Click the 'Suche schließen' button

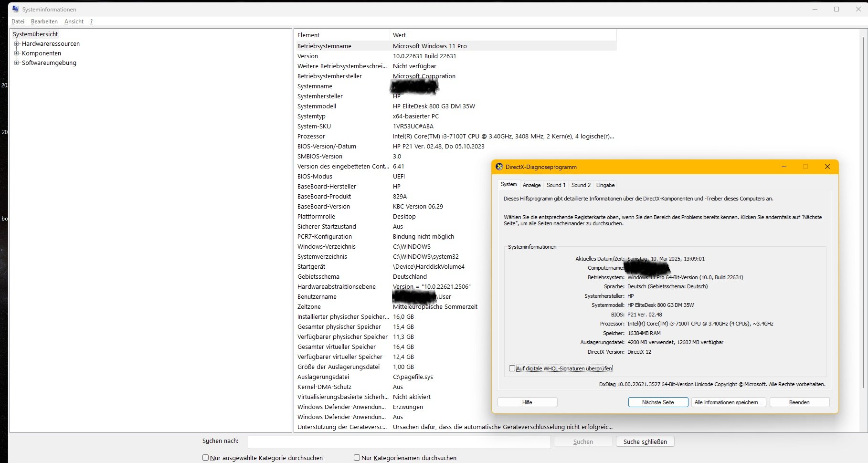[x=645, y=442]
